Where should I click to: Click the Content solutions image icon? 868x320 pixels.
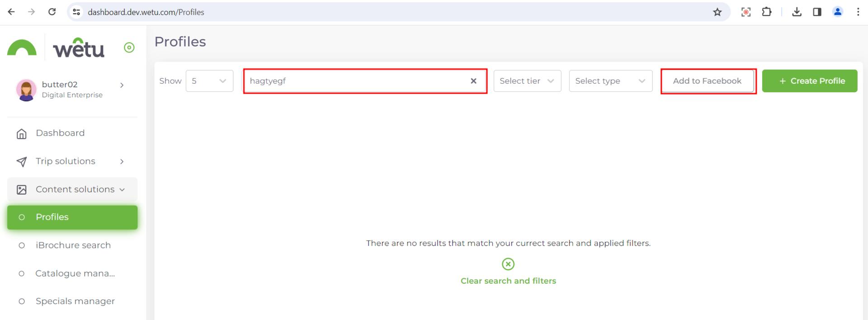point(21,190)
